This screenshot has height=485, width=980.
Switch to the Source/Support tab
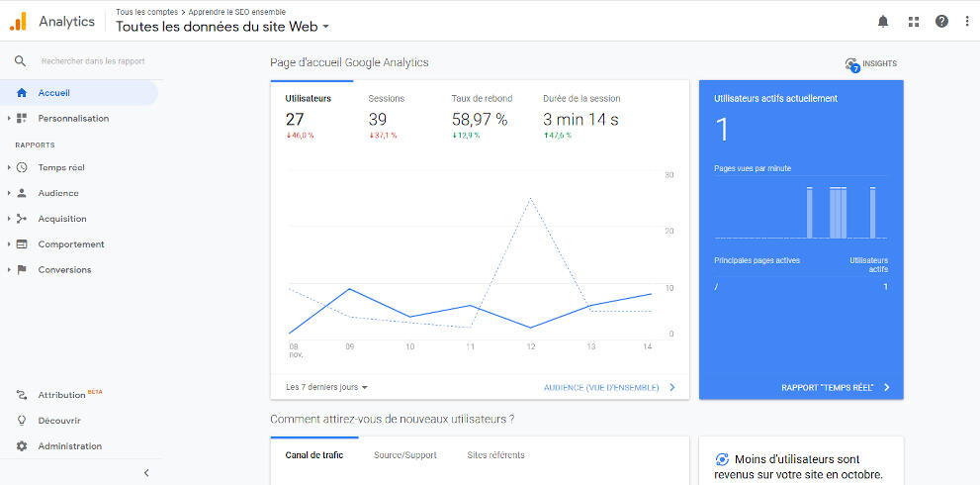click(404, 455)
